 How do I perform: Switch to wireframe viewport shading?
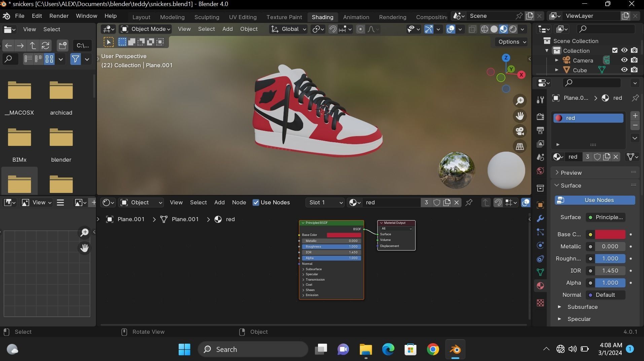pyautogui.click(x=485, y=29)
